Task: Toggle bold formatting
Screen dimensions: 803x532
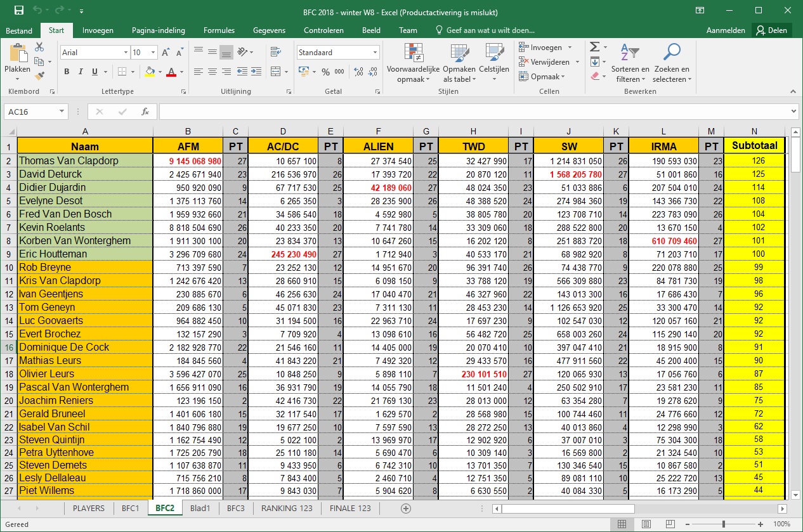Action: click(x=67, y=72)
